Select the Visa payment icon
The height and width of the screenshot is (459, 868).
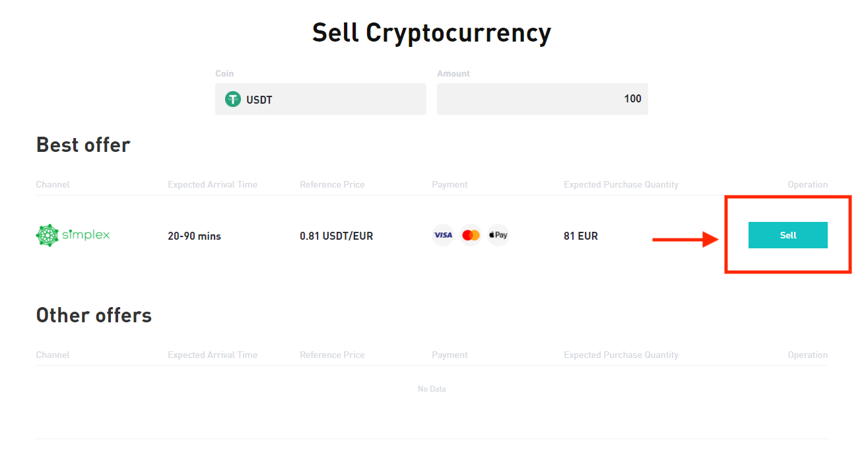(x=442, y=235)
